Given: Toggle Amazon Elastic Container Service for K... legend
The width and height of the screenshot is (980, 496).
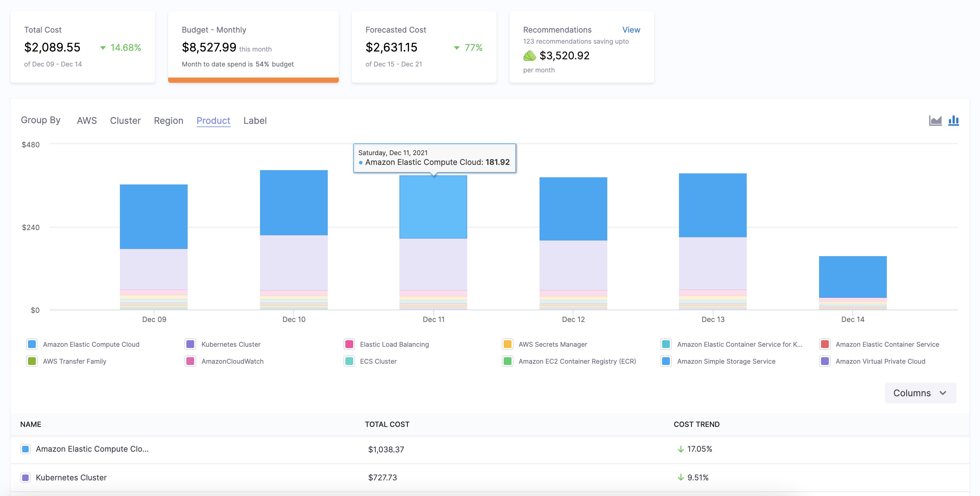Looking at the screenshot, I should [731, 344].
